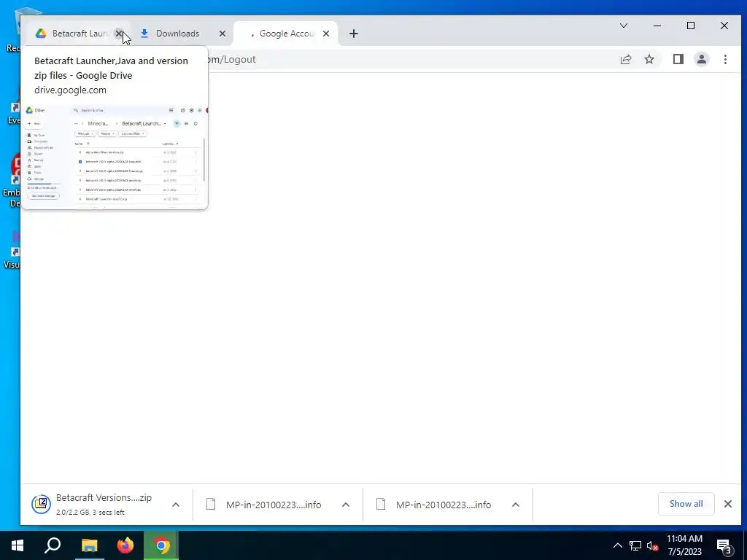747x560 pixels.
Task: Open taskbar search magnifier
Action: [x=53, y=545]
